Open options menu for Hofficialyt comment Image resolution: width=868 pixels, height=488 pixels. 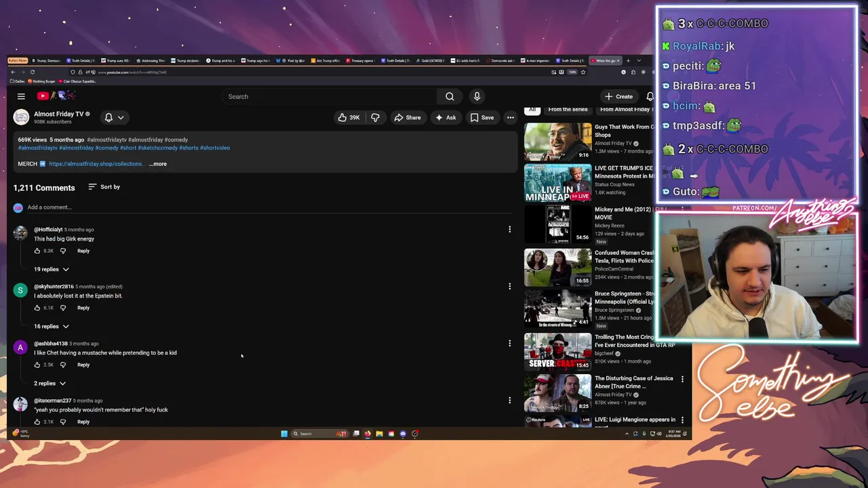pos(510,229)
